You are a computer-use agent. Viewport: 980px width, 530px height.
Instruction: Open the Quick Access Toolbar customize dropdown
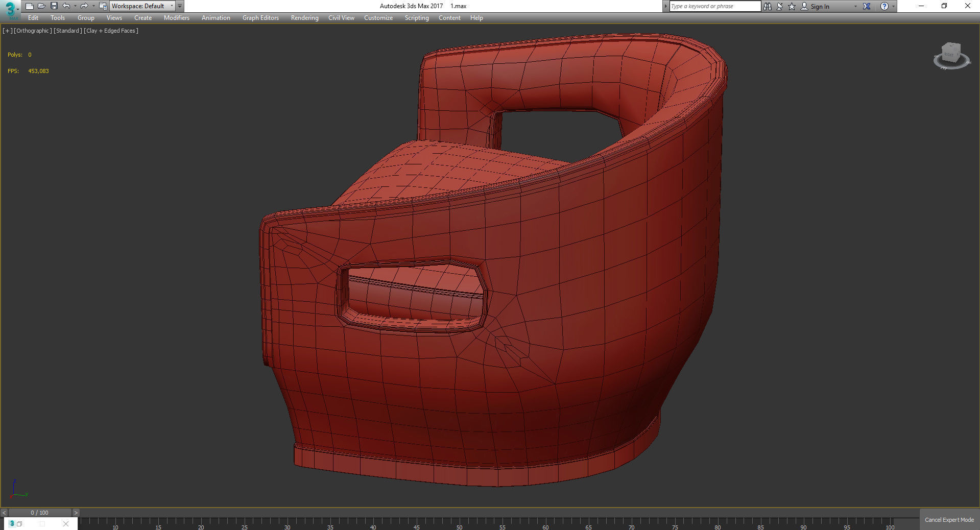click(x=180, y=6)
